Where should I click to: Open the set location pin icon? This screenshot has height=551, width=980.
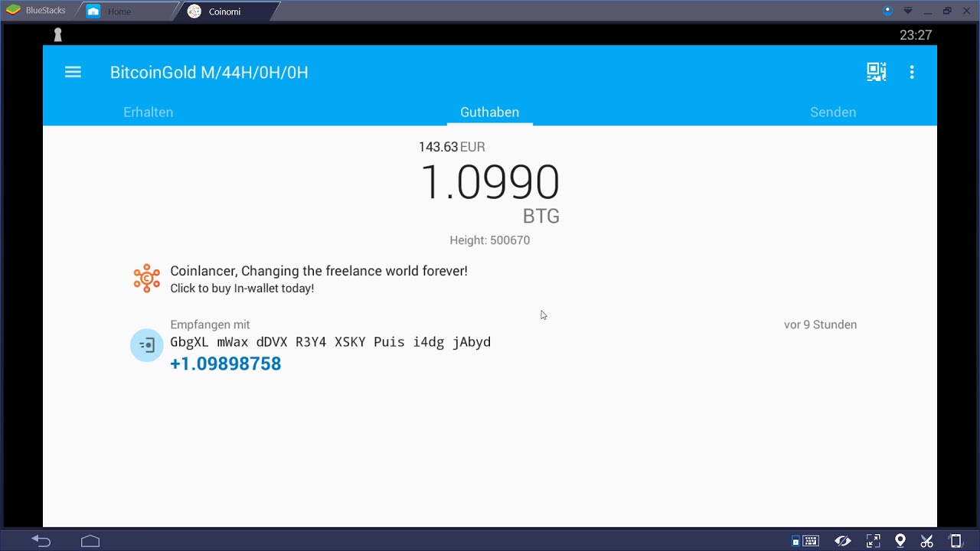tap(900, 541)
